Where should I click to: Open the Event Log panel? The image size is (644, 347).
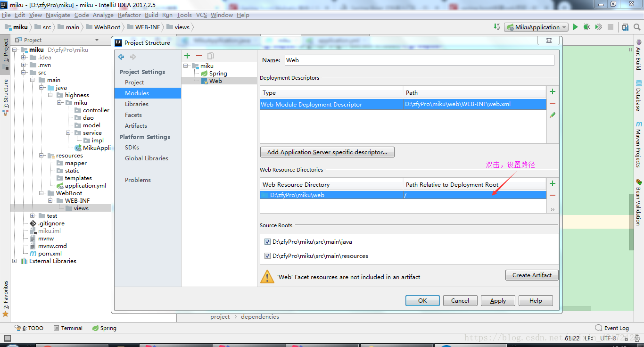pyautogui.click(x=612, y=328)
